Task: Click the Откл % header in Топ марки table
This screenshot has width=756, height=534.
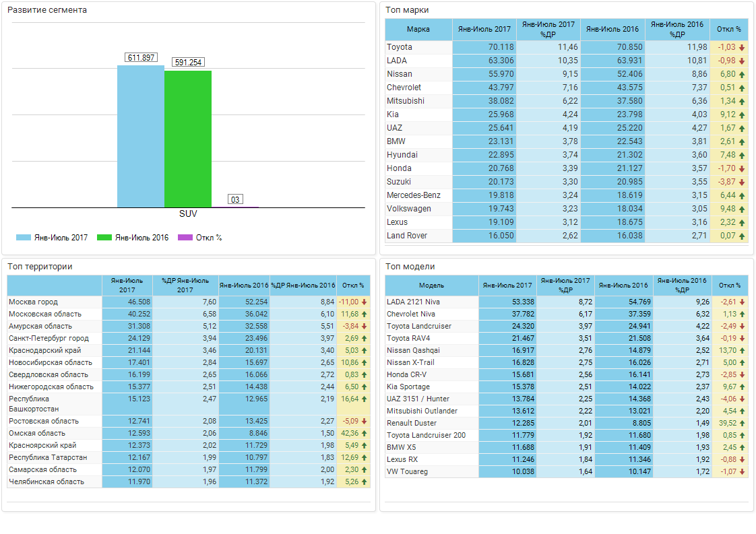Action: click(729, 30)
